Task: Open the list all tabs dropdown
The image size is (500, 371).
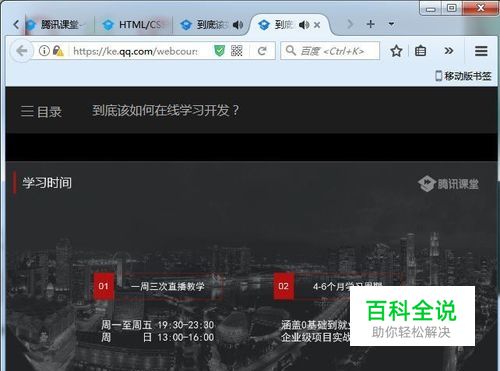Action: click(x=391, y=24)
